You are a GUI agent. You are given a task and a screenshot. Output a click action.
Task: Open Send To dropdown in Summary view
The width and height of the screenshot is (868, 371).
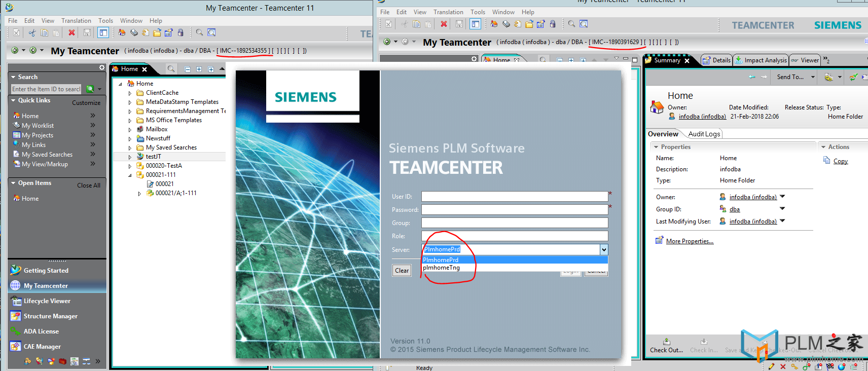[813, 77]
